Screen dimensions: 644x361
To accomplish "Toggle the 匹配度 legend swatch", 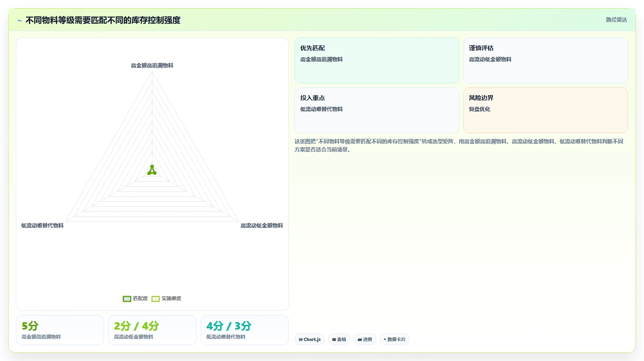I will pos(127,299).
